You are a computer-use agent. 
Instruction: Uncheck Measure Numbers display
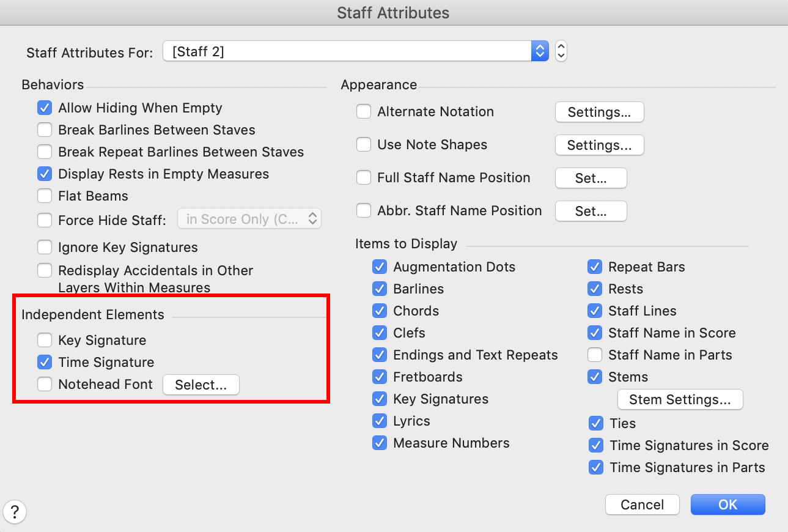(380, 443)
